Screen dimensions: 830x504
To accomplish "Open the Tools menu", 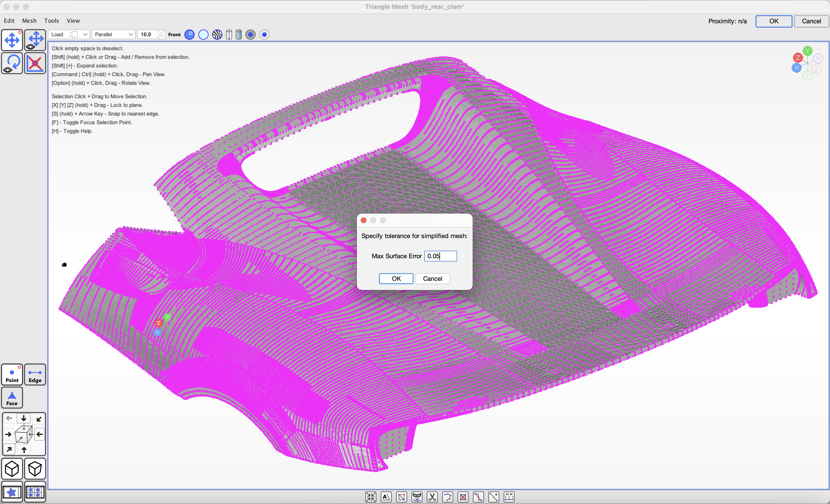I will [x=52, y=21].
